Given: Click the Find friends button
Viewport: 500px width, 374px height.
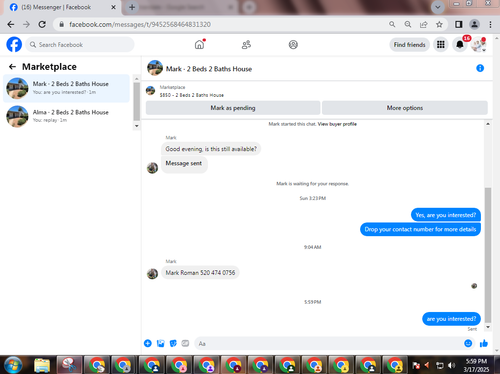Looking at the screenshot, I should [x=409, y=45].
